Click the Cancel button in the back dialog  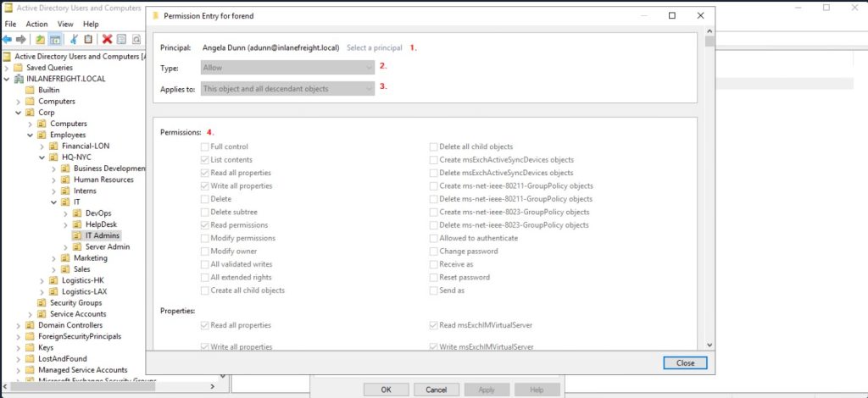click(437, 390)
